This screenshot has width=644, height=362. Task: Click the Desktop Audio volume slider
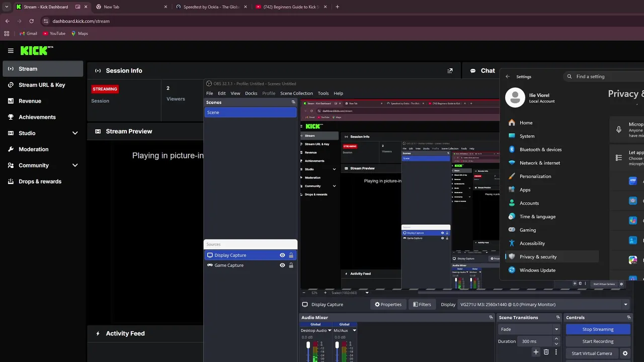[308, 351]
